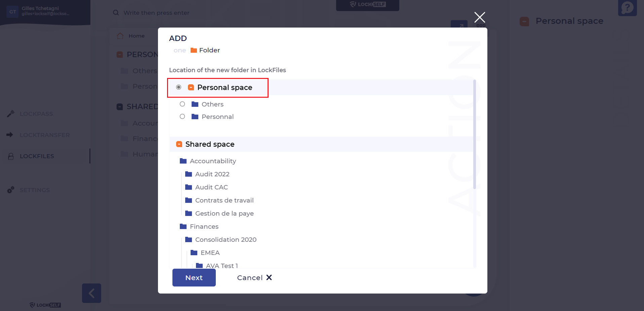Select Gestion de la paye folder

224,213
